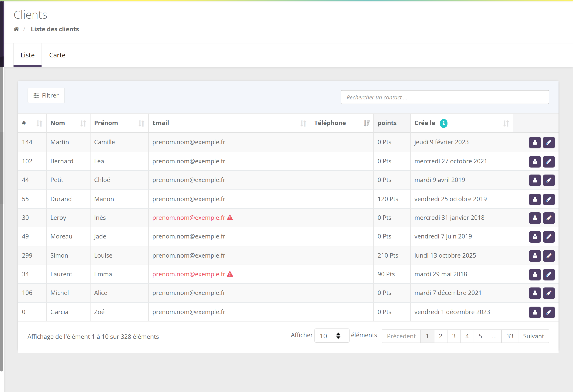Click the 120 Pts cell for Durand
573x392 pixels.
click(392, 199)
